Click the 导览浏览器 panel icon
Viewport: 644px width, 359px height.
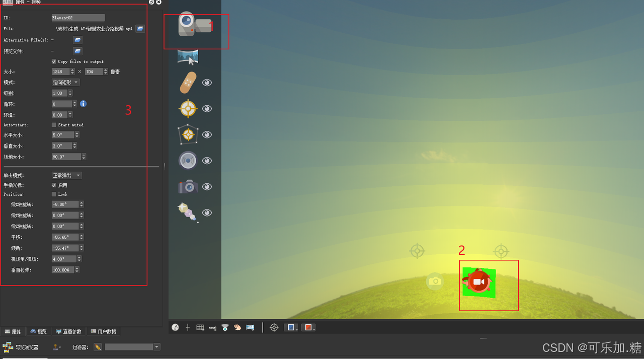tap(8, 347)
